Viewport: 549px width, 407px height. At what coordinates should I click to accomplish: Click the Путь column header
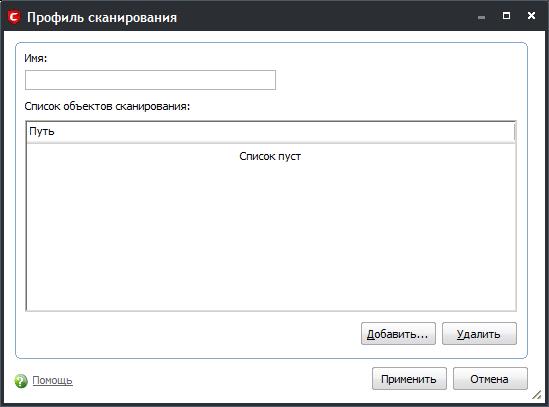pos(270,132)
